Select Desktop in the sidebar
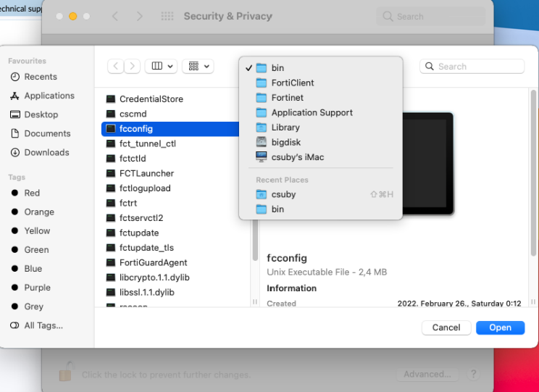 (41, 114)
